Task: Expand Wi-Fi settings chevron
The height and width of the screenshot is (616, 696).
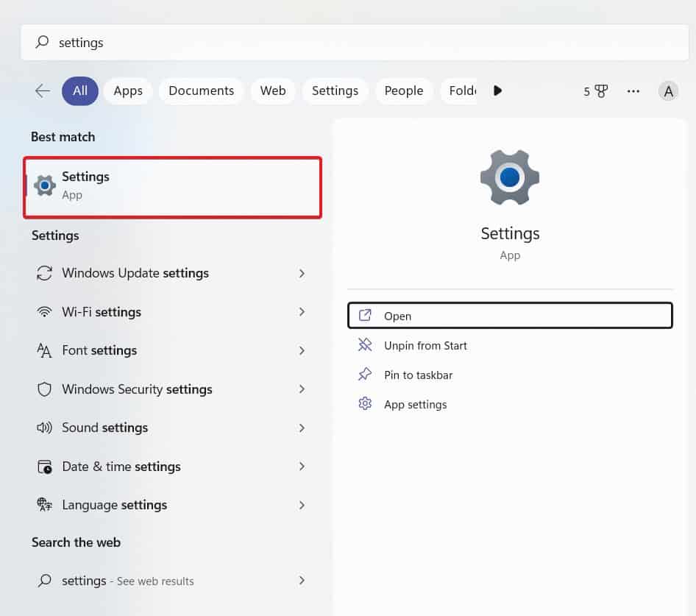Action: (302, 312)
